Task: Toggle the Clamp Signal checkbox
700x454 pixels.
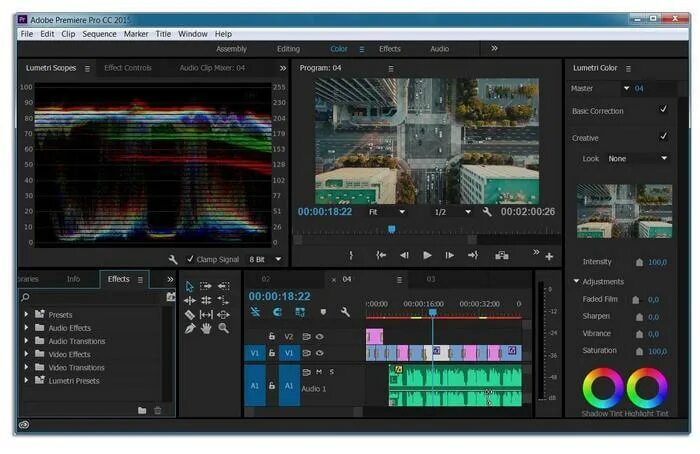Action: [x=190, y=259]
